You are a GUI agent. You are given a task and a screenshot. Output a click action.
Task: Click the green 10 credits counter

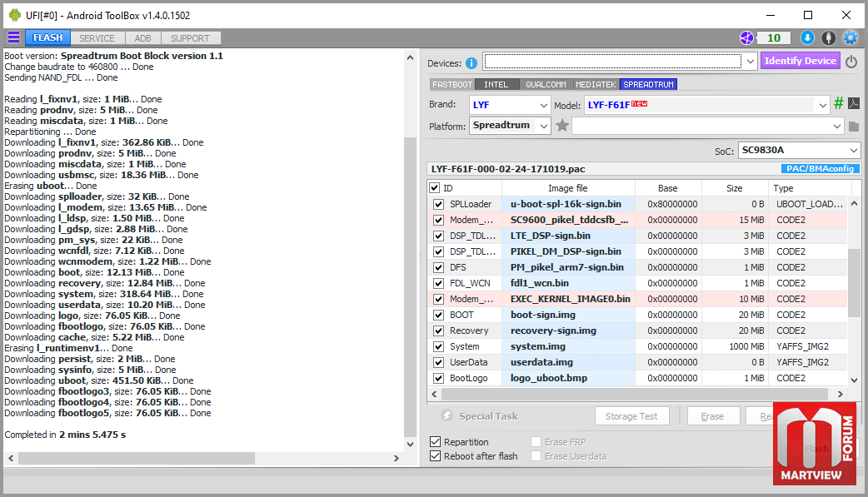click(774, 37)
